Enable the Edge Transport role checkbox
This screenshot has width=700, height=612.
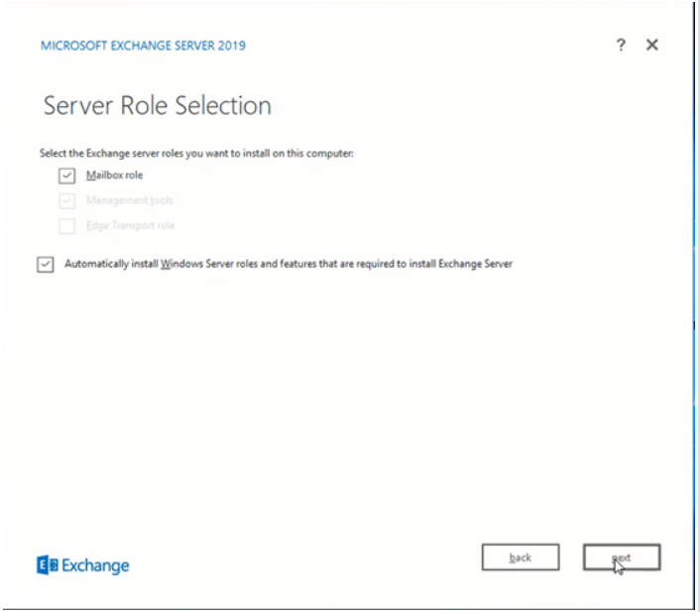[x=66, y=226]
